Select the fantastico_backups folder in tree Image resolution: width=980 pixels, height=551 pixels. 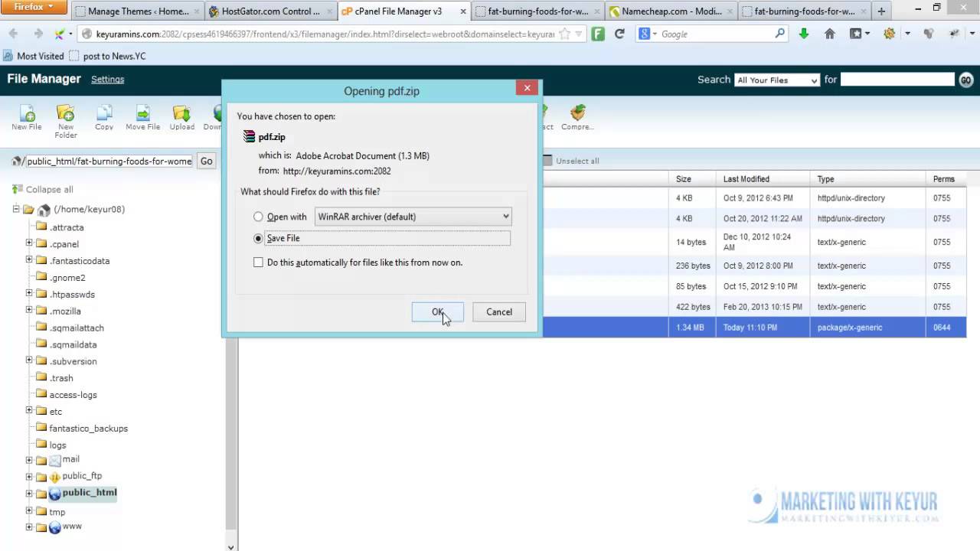(x=88, y=429)
